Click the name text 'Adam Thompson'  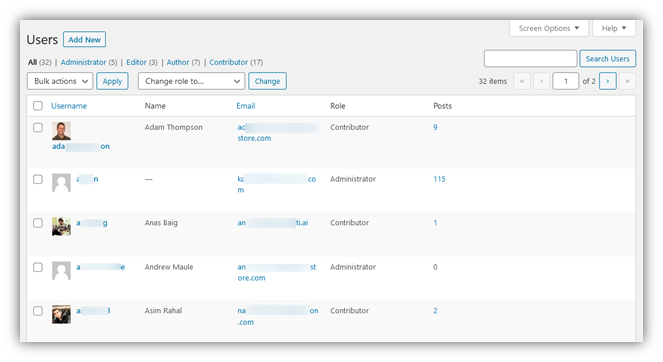coord(173,127)
